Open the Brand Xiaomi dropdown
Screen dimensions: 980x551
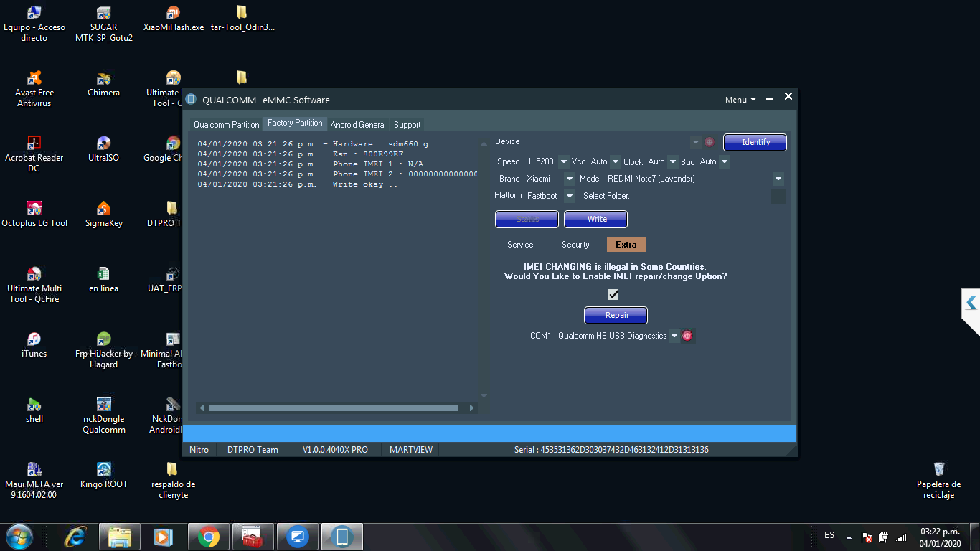click(x=570, y=179)
